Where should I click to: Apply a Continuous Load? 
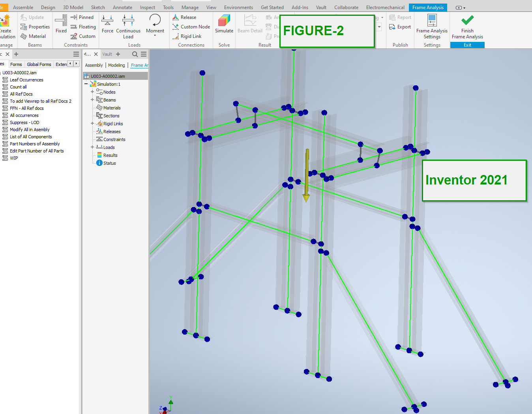(x=128, y=26)
